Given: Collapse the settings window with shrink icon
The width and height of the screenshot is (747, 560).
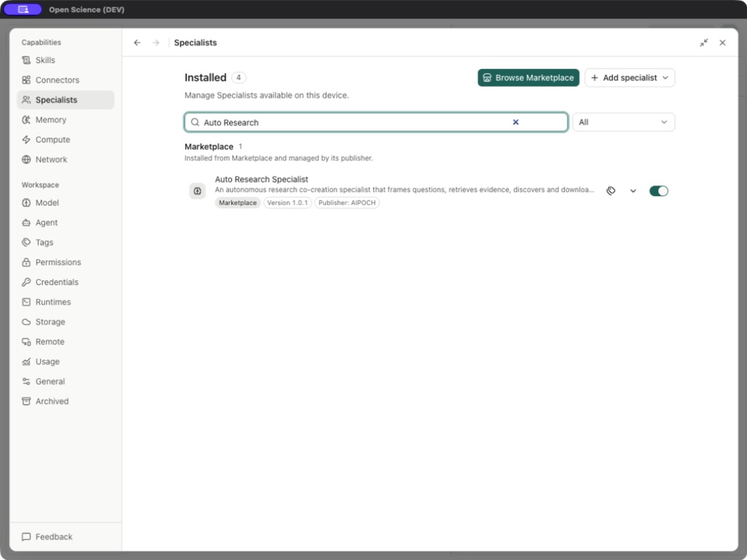Looking at the screenshot, I should point(704,43).
